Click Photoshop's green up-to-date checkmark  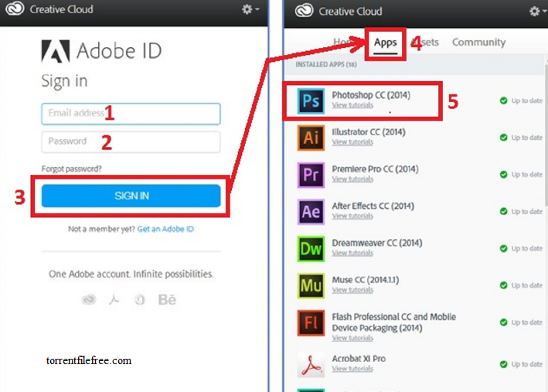503,101
